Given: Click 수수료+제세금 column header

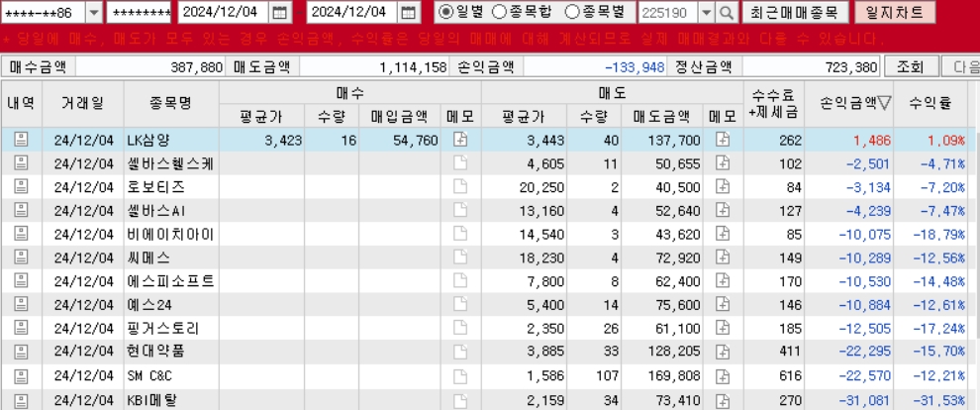Looking at the screenshot, I should pos(774,104).
